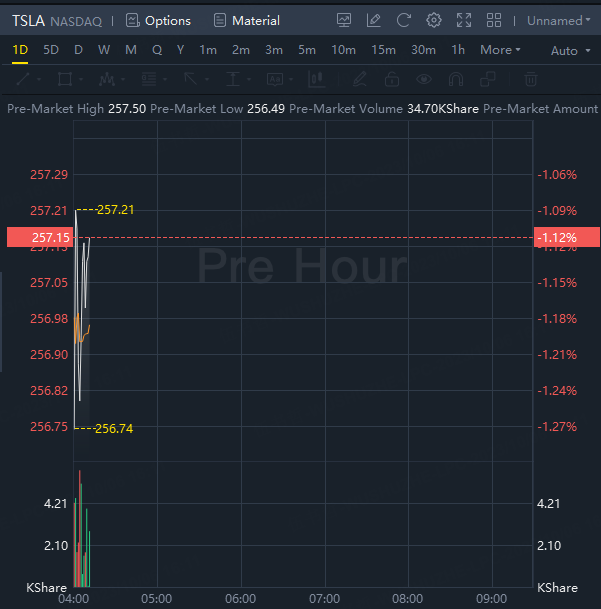Refresh the chart with the reload icon
The image size is (601, 609).
tap(403, 20)
